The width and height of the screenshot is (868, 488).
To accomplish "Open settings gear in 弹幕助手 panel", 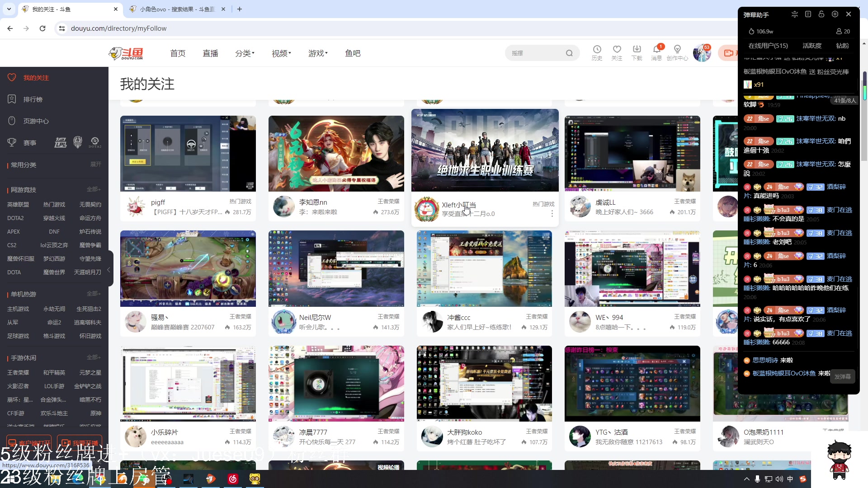I will point(835,14).
